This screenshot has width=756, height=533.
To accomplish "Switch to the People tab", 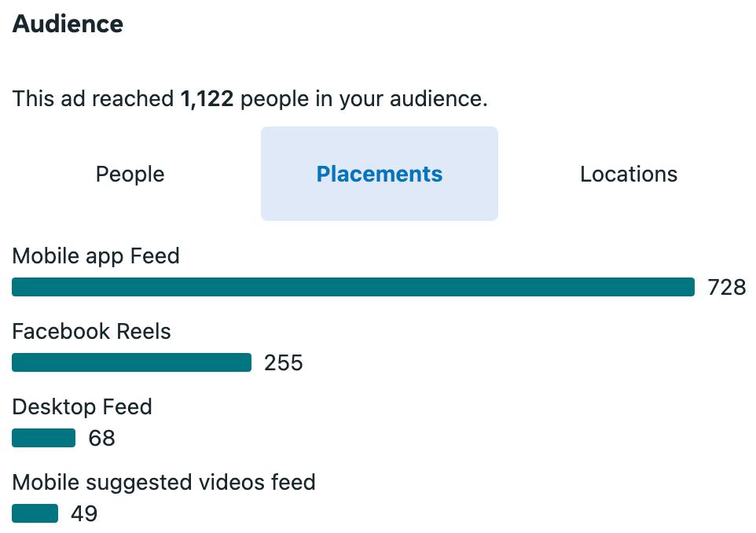I will pos(130,174).
